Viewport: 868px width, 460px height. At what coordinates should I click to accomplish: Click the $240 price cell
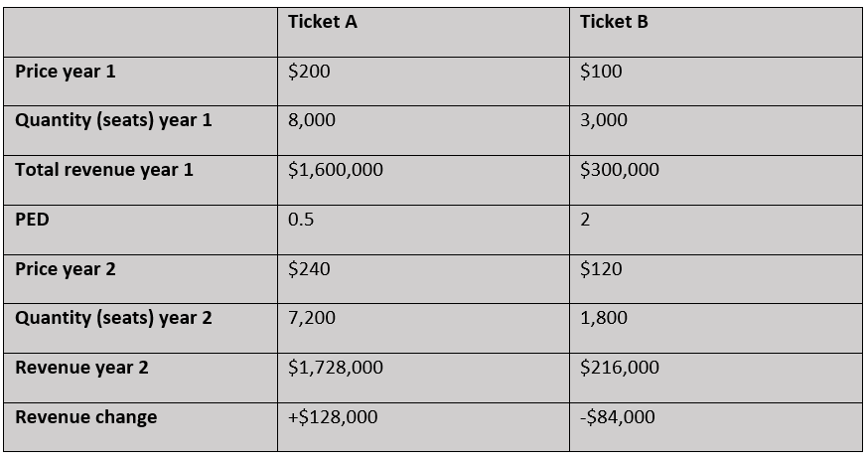click(x=309, y=269)
